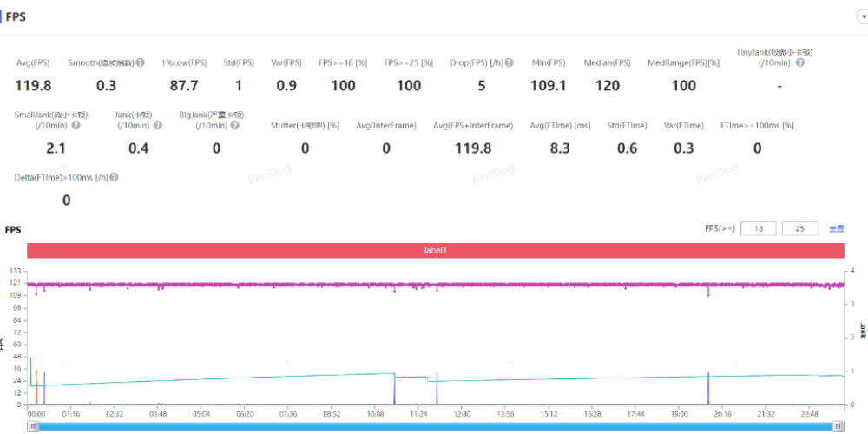
Task: Click SmallJank question mark icon
Action: pyautogui.click(x=76, y=126)
